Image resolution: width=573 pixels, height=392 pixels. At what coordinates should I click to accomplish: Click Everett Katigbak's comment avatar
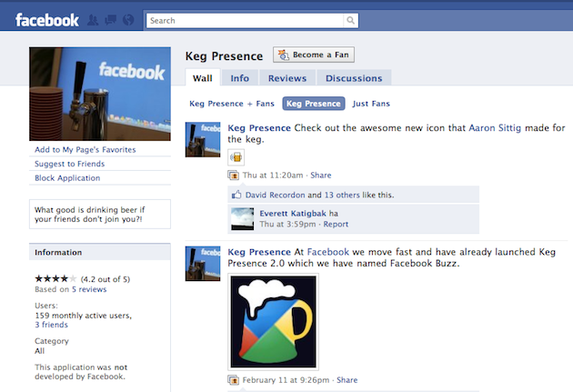tap(242, 219)
